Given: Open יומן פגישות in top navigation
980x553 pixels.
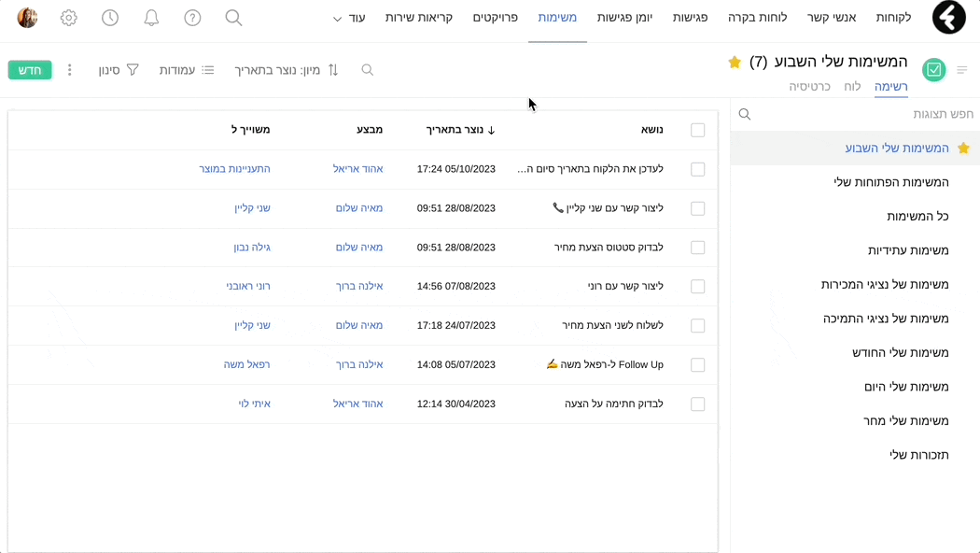Looking at the screenshot, I should tap(624, 18).
